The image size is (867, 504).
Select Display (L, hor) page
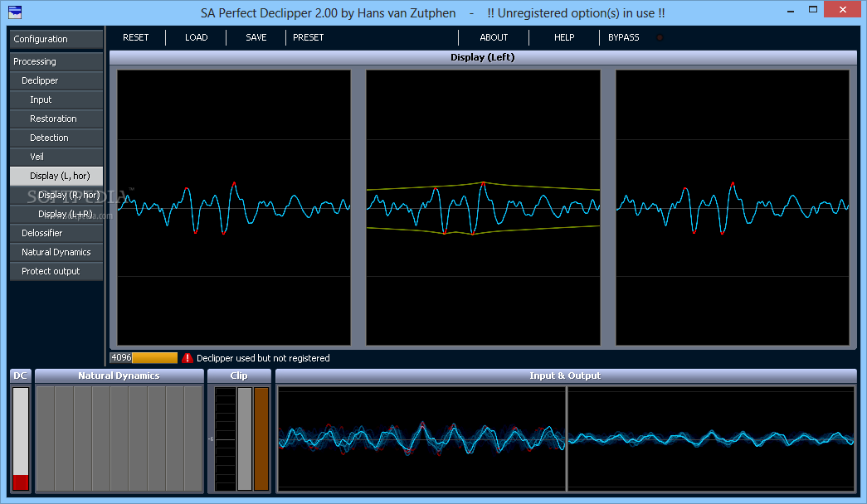(x=56, y=176)
